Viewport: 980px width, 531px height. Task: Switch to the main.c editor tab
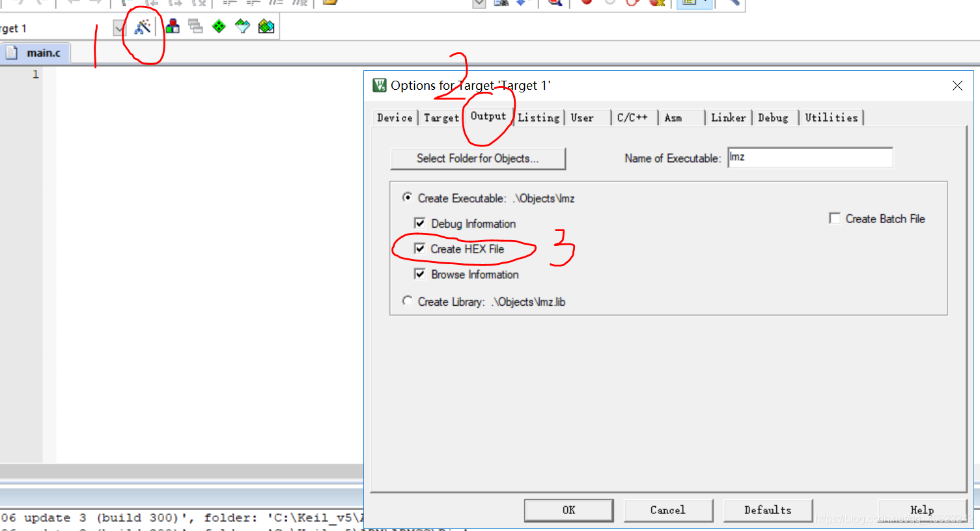[36, 53]
